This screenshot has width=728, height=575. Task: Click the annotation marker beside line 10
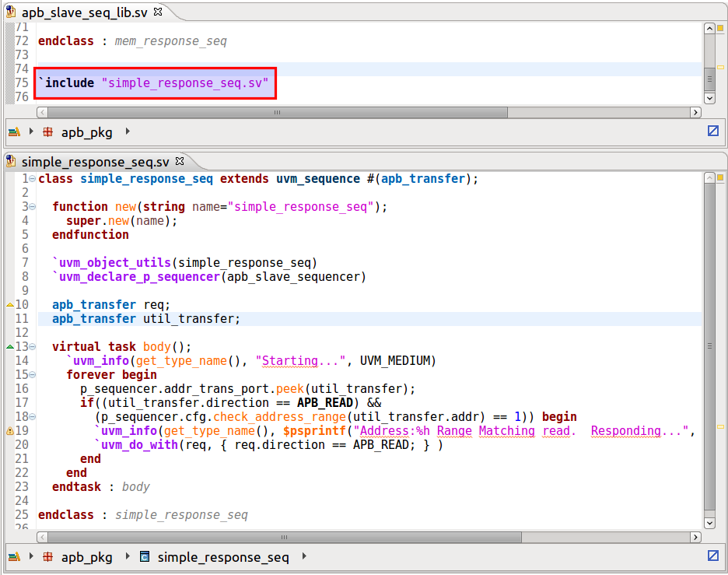pyautogui.click(x=10, y=304)
